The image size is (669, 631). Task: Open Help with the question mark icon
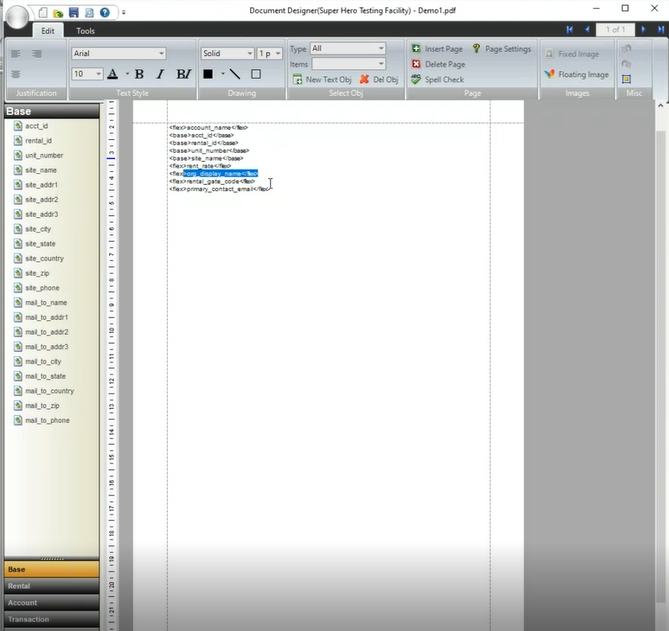pos(105,12)
